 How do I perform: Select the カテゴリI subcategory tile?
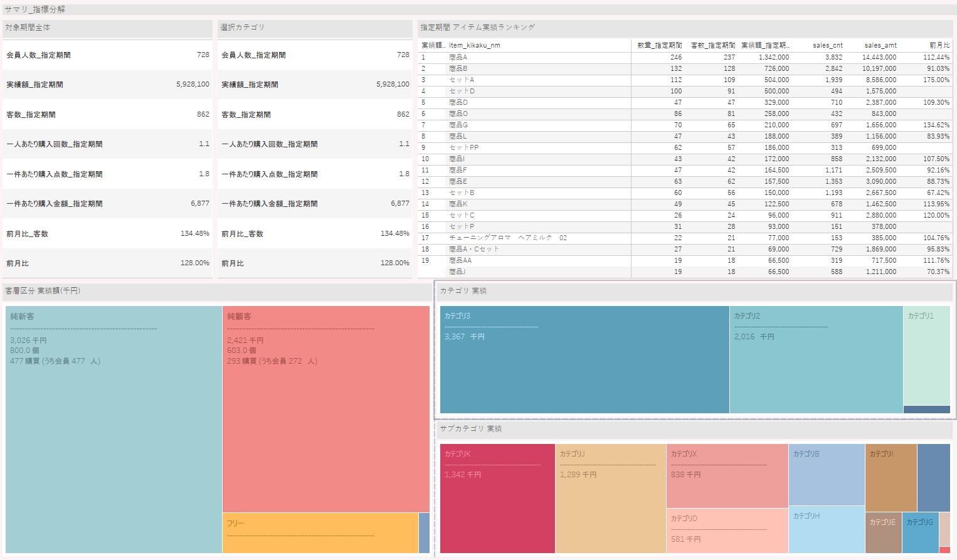(891, 478)
